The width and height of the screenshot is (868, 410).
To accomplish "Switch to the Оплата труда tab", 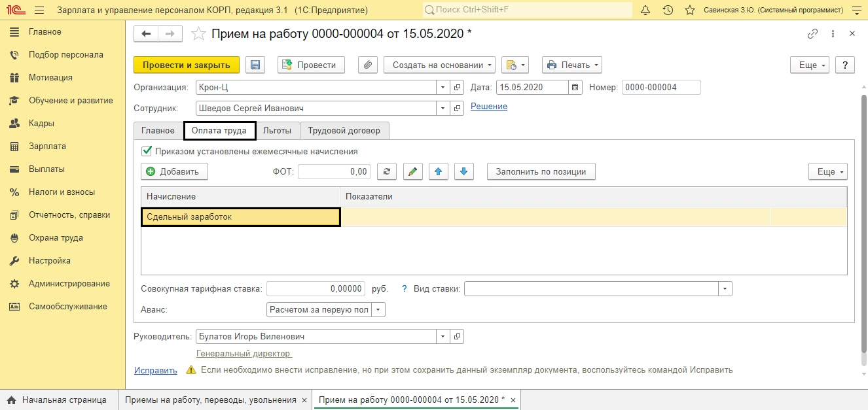I will (219, 130).
